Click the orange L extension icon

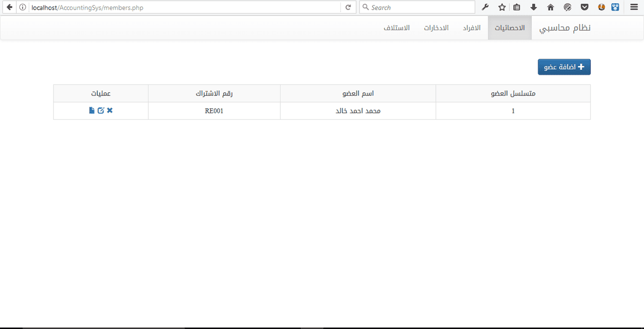pos(601,8)
